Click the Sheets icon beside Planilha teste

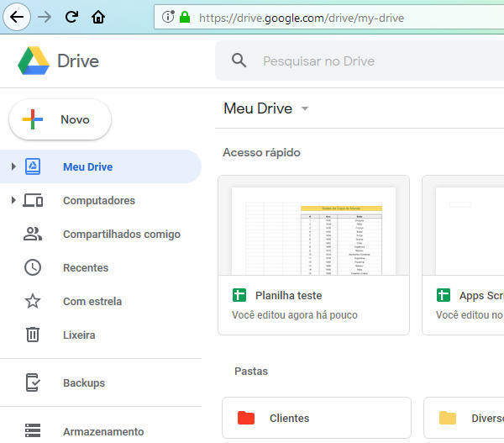(239, 295)
